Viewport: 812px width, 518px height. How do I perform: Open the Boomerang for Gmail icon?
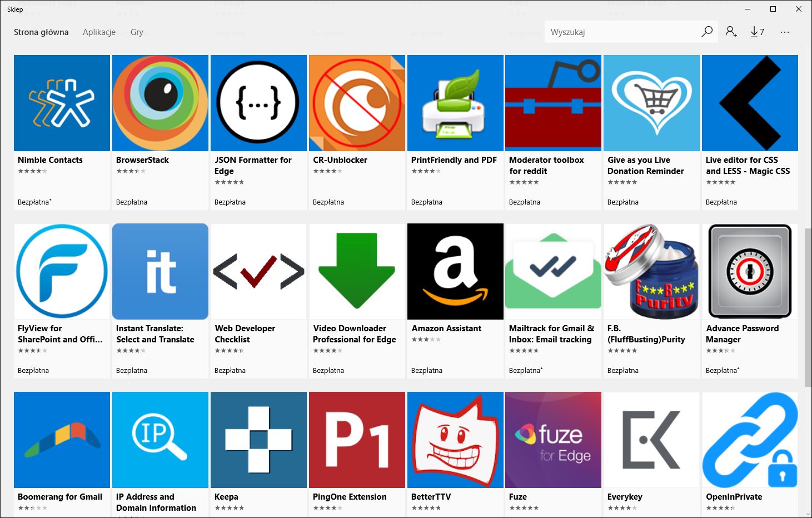point(62,440)
